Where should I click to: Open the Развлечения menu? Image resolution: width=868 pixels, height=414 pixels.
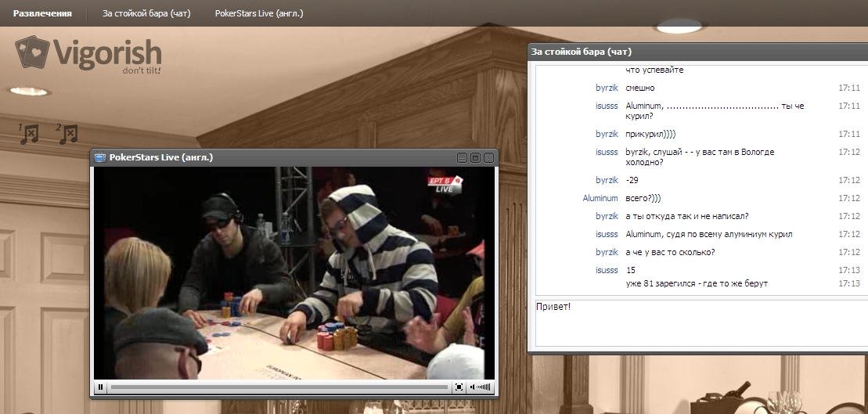[x=42, y=13]
